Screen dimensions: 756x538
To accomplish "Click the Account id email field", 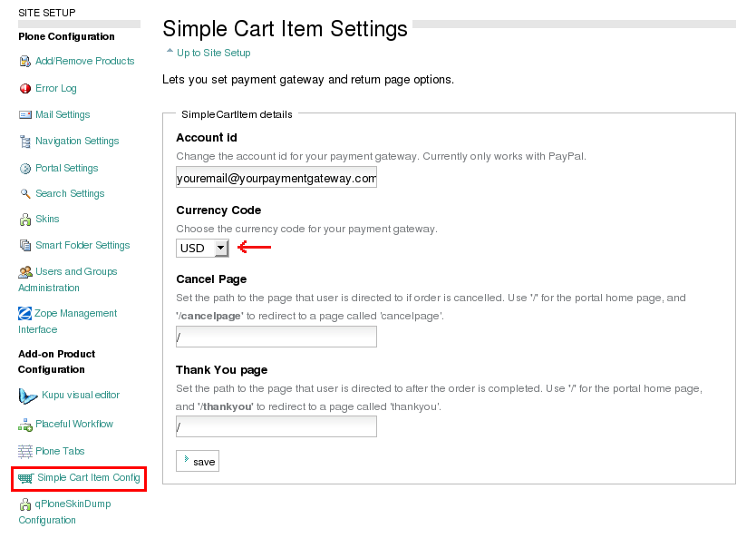I will [276, 178].
